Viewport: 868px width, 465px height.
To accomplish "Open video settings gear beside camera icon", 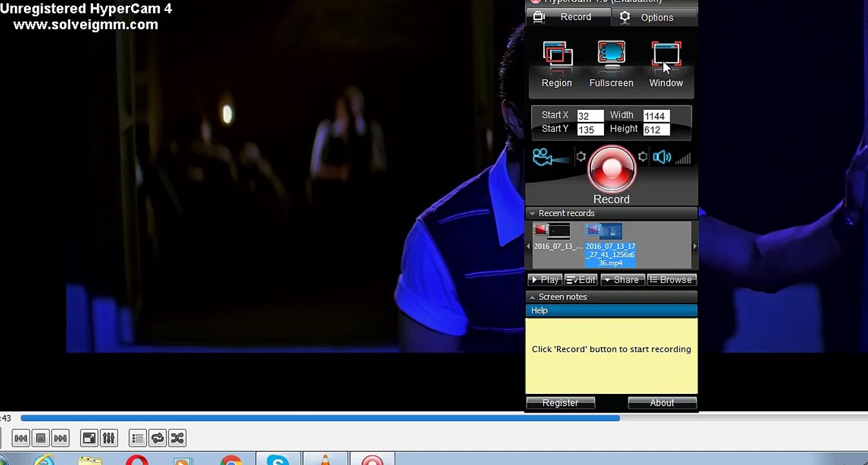I will click(x=581, y=157).
